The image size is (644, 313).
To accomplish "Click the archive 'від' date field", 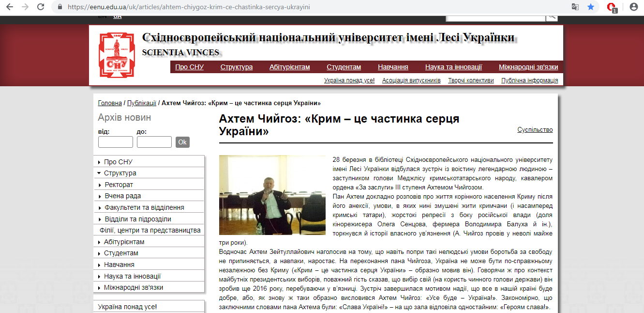I will [x=115, y=142].
